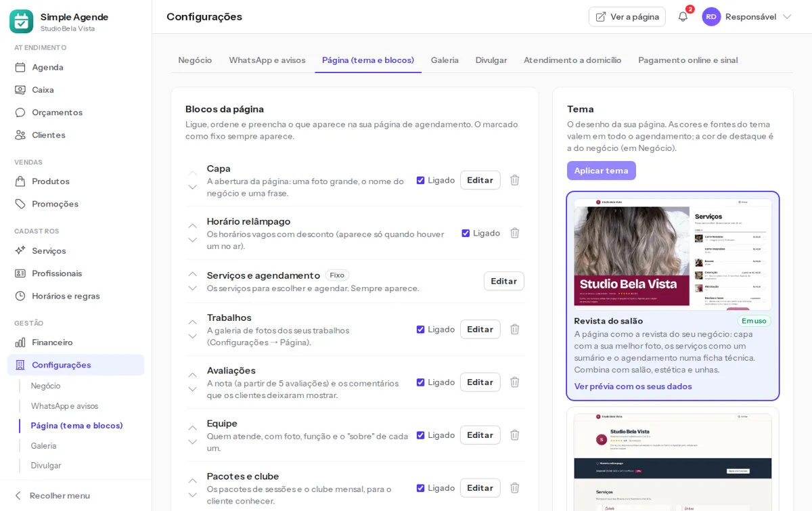Toggle the Ligado checkbox for Capa

(x=420, y=180)
